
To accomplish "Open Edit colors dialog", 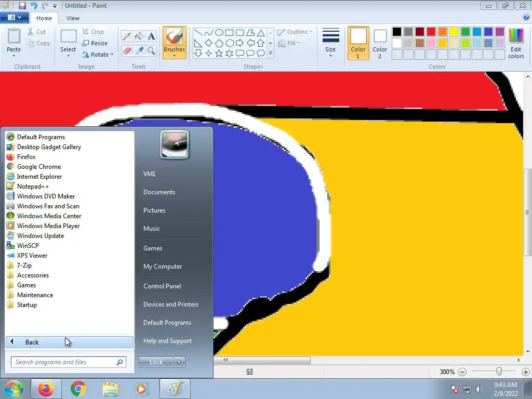I will click(516, 44).
